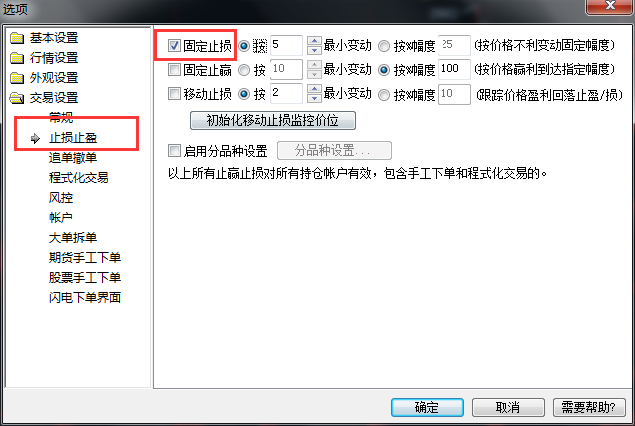Viewport: 635px width, 426px height.
Task: Enable the 移动止损 checkbox
Action: point(174,94)
